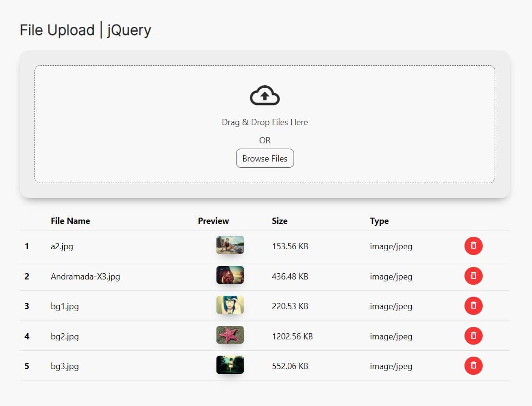Select the file name bg3.jpg
This screenshot has width=532, height=406.
65,366
